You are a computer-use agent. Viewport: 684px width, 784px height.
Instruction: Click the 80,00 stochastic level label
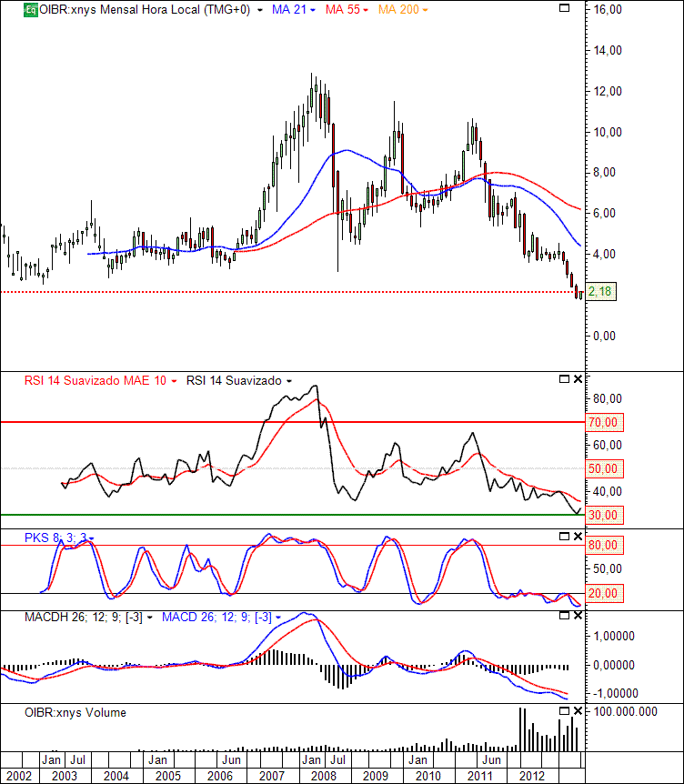(x=604, y=545)
